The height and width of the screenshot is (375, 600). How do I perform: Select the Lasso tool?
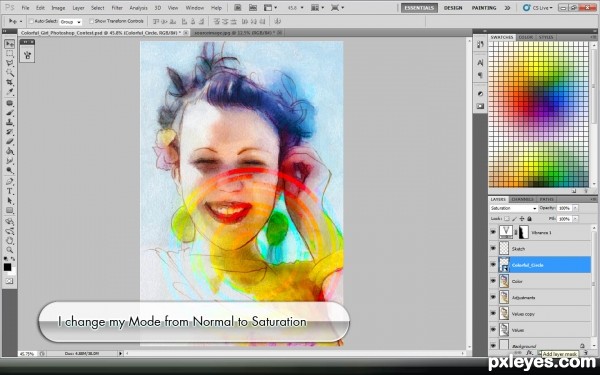(x=10, y=64)
